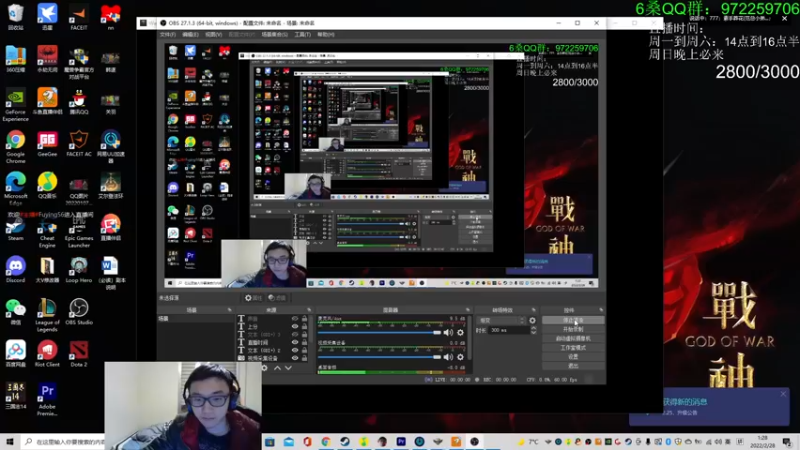Move selected source down arrow
800x450 pixels.
coord(288,368)
